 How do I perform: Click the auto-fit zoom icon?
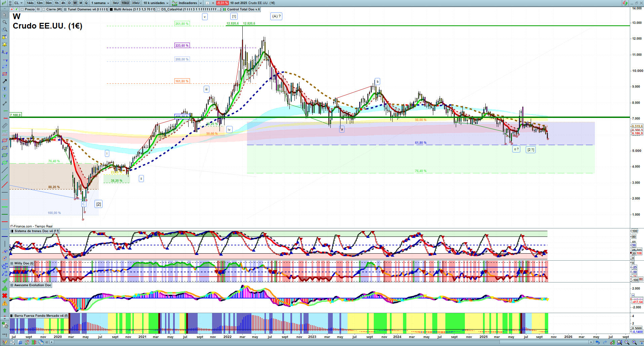coord(619,342)
